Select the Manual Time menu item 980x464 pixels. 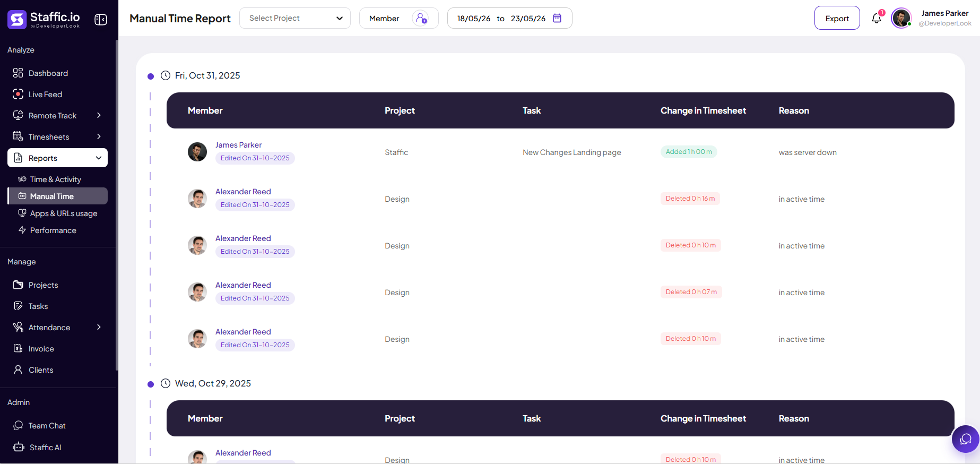[58, 196]
